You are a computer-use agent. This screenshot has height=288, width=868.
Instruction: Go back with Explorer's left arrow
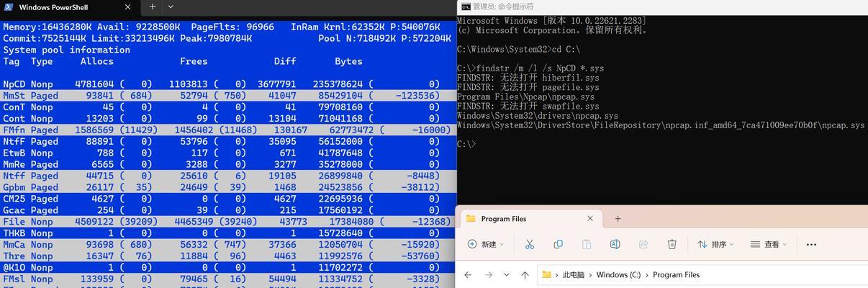click(468, 274)
